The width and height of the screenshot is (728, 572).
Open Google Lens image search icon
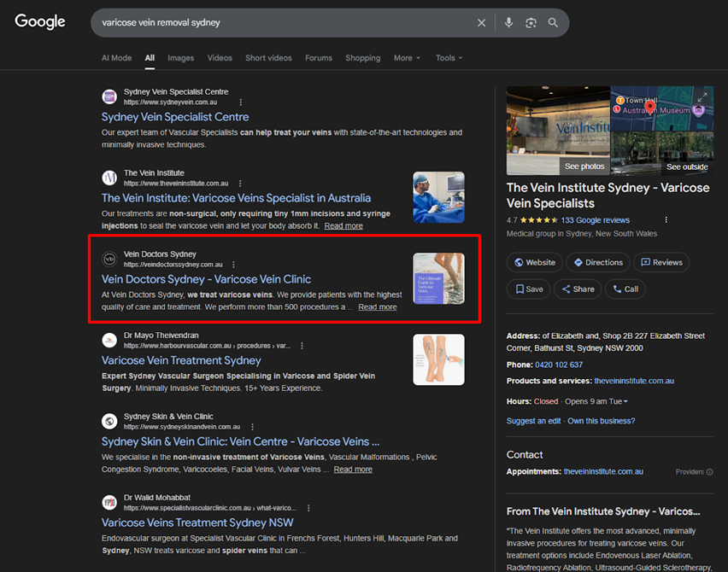(x=531, y=23)
